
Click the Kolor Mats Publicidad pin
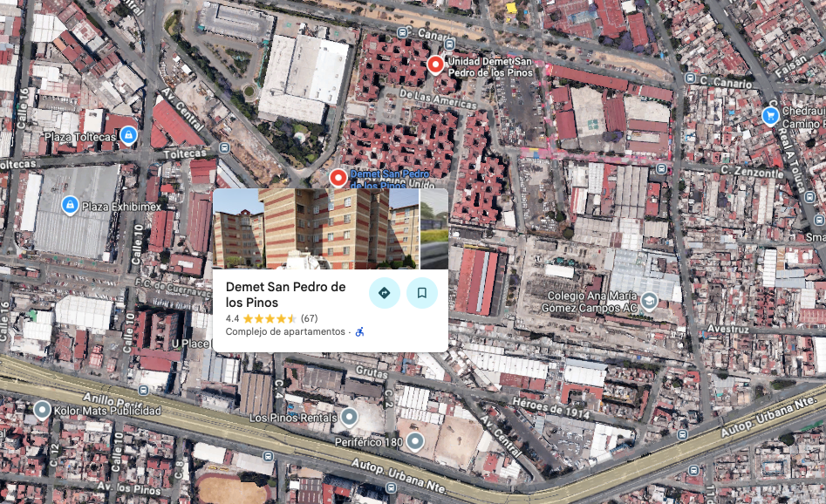(42, 410)
